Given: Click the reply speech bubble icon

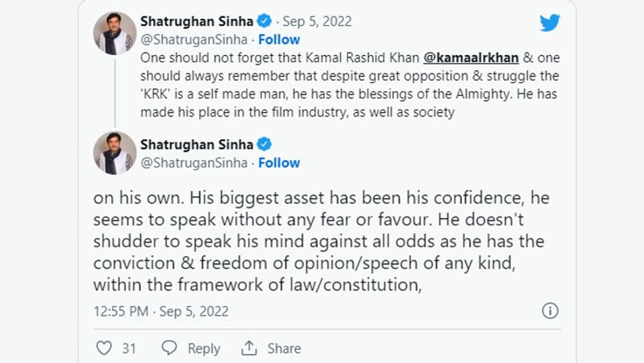Looking at the screenshot, I should (169, 348).
